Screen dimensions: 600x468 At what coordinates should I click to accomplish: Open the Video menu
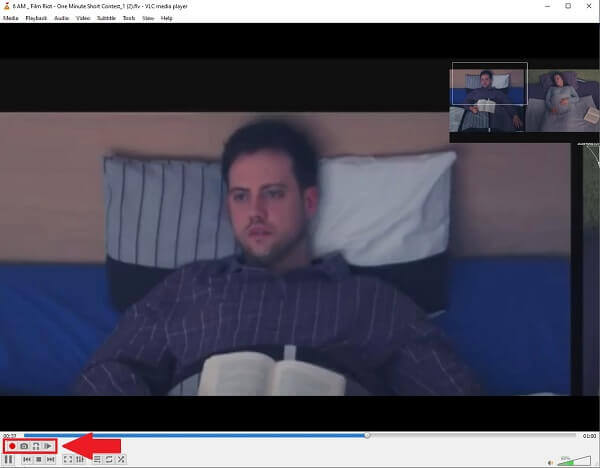(83, 18)
